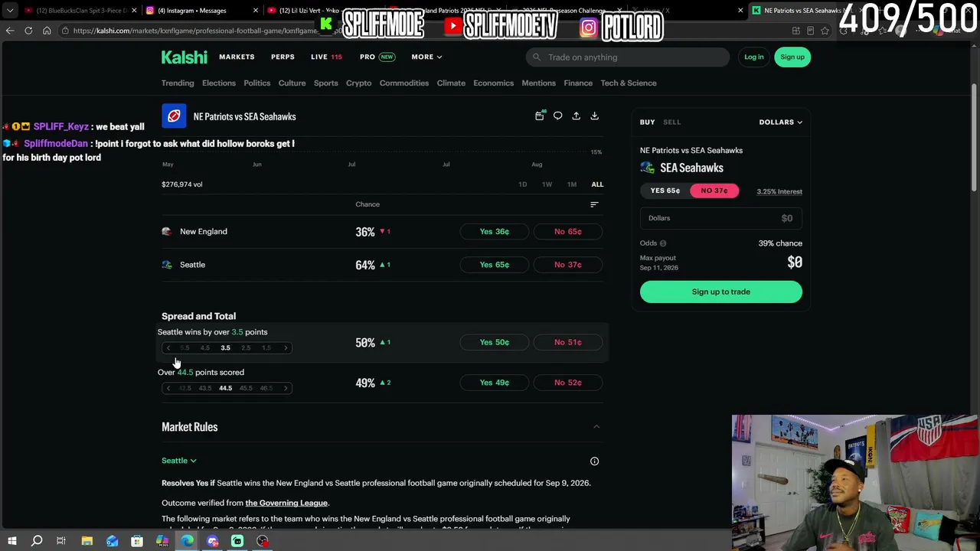Image resolution: width=980 pixels, height=551 pixels.
Task: Click Sign up to trade button
Action: pyautogui.click(x=721, y=292)
